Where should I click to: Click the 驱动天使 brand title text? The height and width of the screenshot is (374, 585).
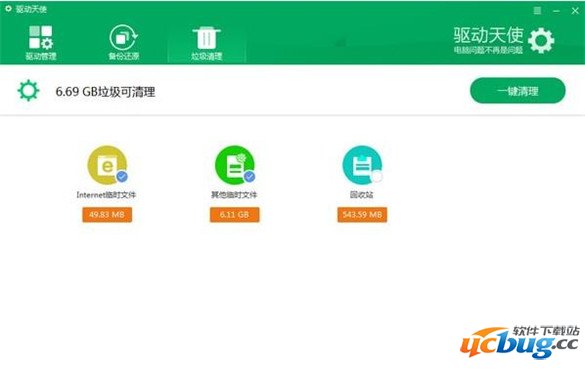pyautogui.click(x=489, y=35)
